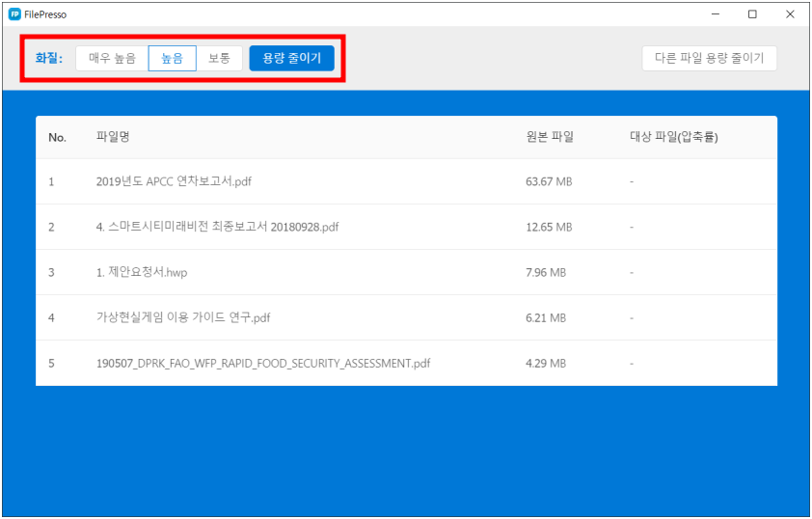Select the 가상현실게임 이용 가이드 연구.pdf file
Viewport: 812px width, 519px height.
click(182, 317)
